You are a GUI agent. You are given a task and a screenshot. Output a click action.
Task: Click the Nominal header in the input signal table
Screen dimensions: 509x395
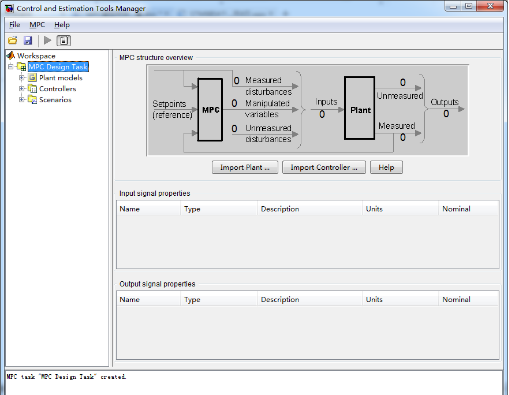coord(469,209)
